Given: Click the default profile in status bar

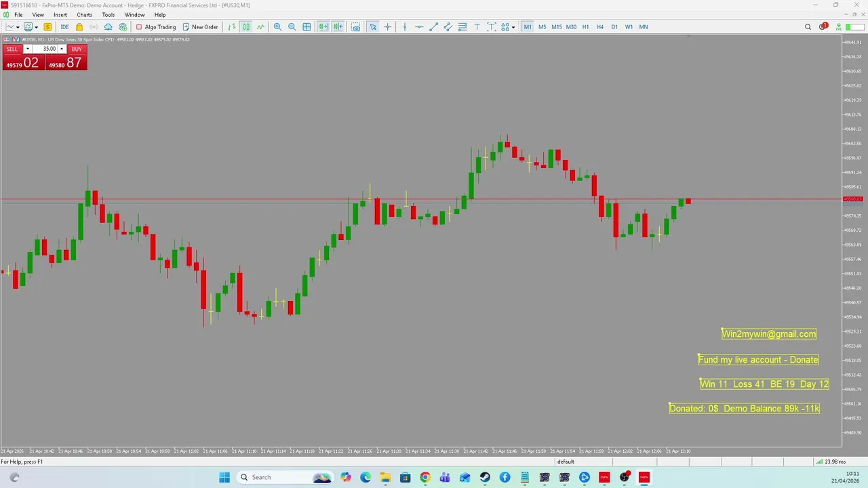Looking at the screenshot, I should point(566,462).
